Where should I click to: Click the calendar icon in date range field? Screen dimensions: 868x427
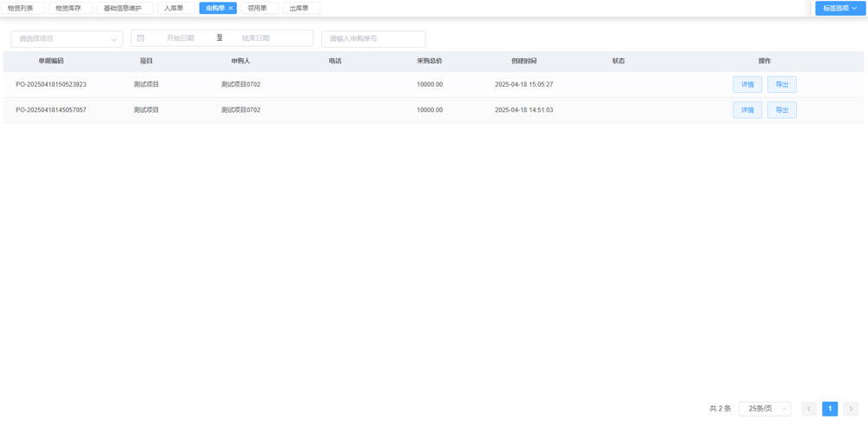pyautogui.click(x=141, y=38)
